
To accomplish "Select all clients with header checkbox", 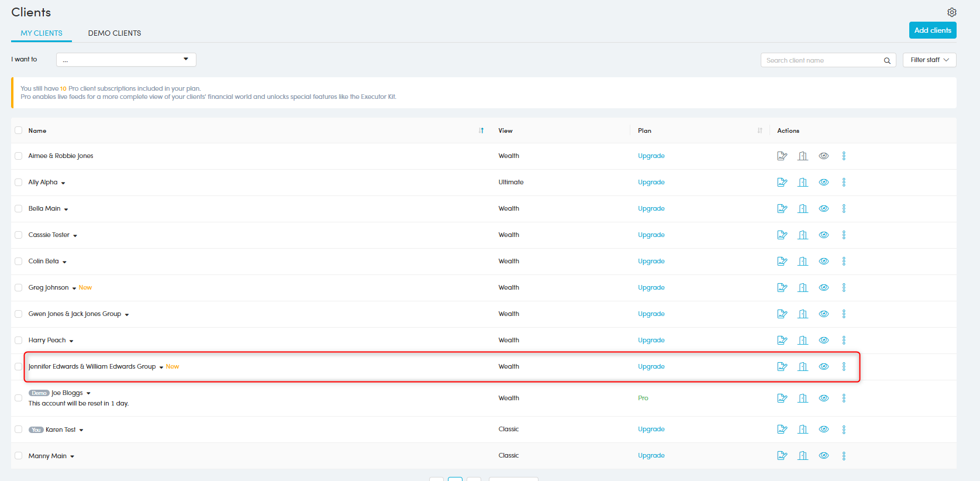I will coord(19,130).
